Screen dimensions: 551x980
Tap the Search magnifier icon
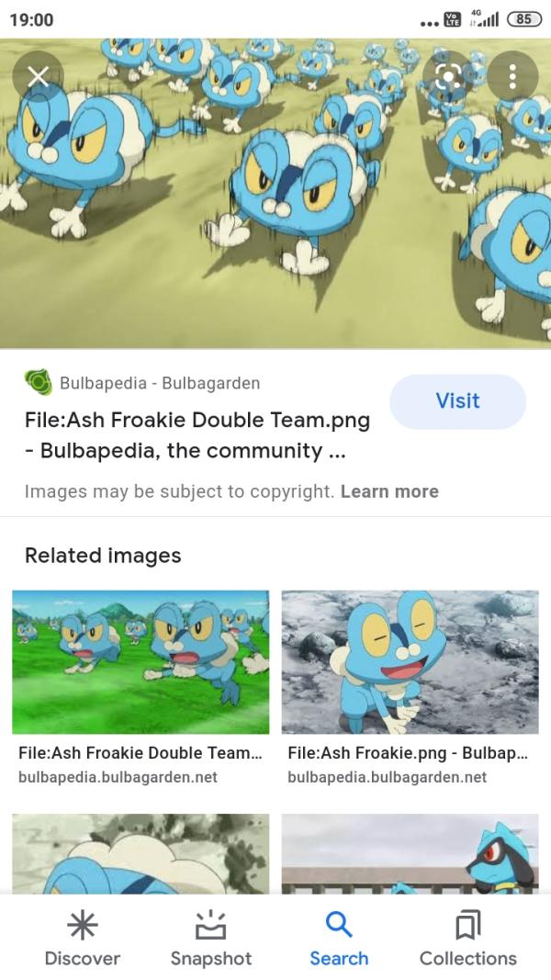pos(339,924)
